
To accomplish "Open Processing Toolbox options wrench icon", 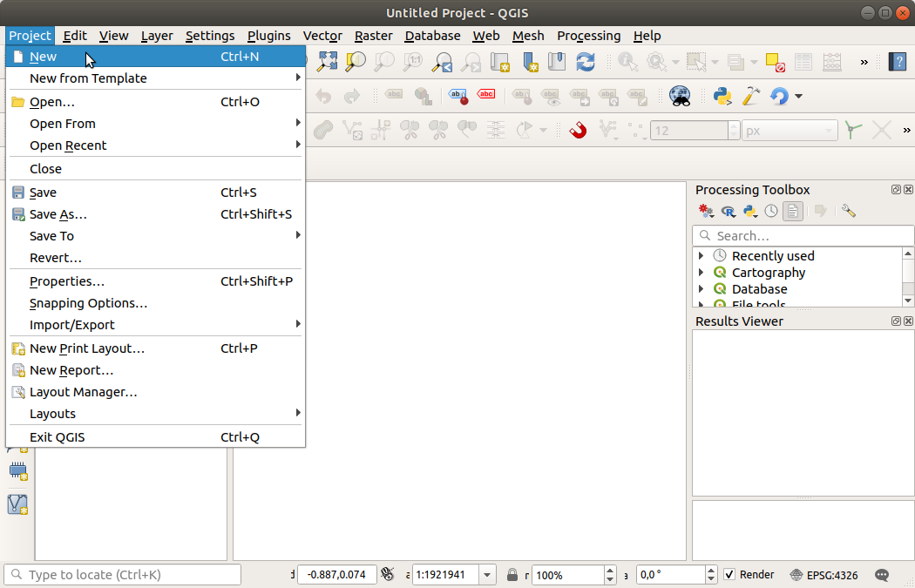I will click(848, 211).
